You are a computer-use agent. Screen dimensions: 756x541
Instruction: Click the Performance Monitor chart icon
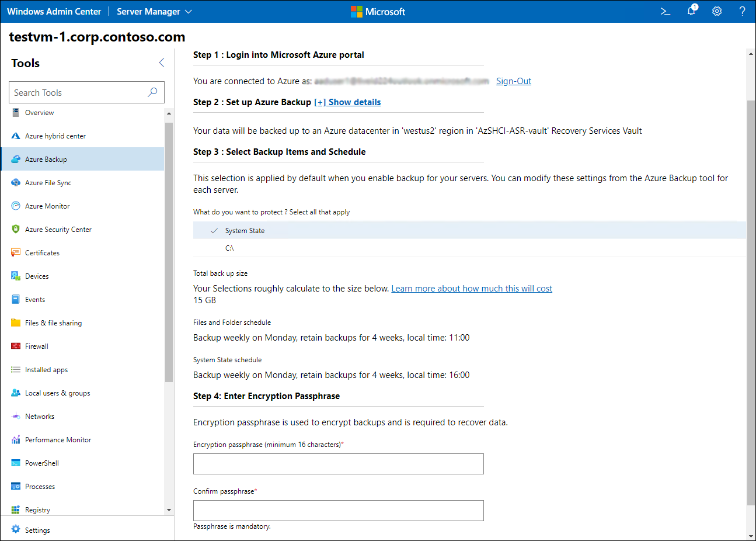point(16,440)
